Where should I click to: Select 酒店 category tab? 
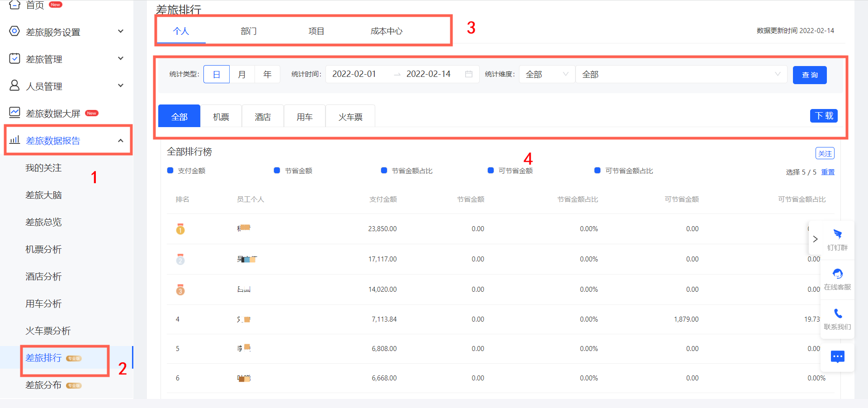pyautogui.click(x=263, y=116)
